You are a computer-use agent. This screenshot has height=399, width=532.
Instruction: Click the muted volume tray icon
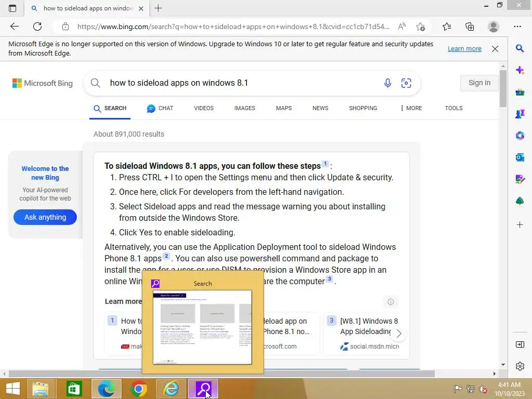coord(483,389)
